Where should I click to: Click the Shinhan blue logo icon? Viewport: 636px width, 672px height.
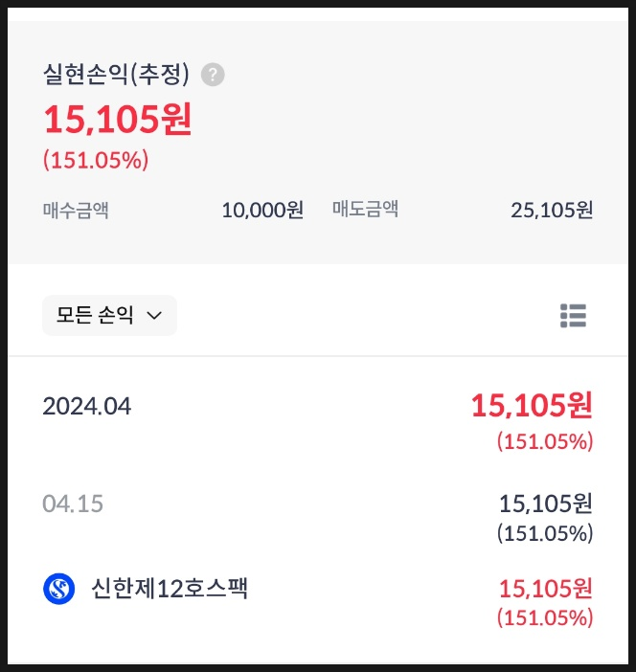pos(59,589)
